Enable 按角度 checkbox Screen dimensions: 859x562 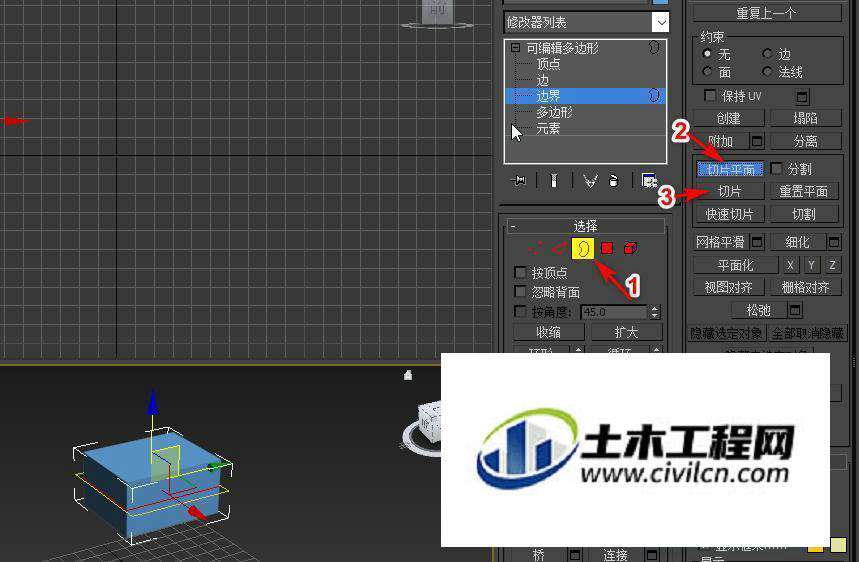tap(520, 311)
